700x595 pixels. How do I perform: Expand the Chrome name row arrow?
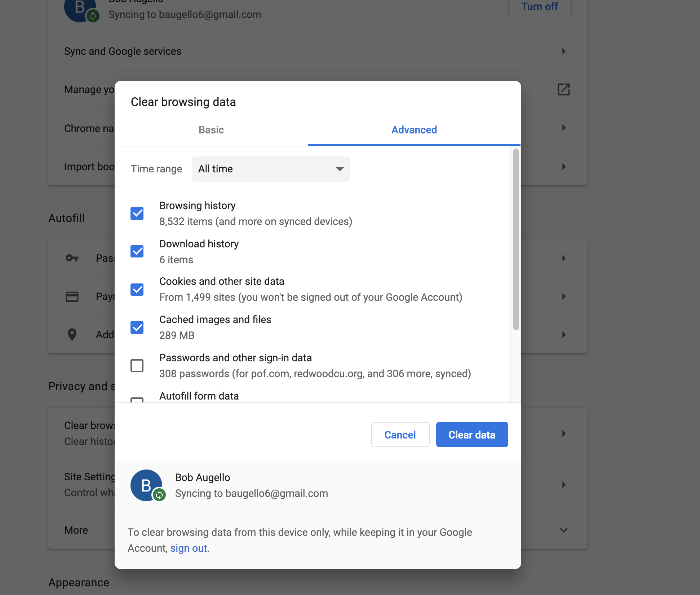pyautogui.click(x=564, y=128)
